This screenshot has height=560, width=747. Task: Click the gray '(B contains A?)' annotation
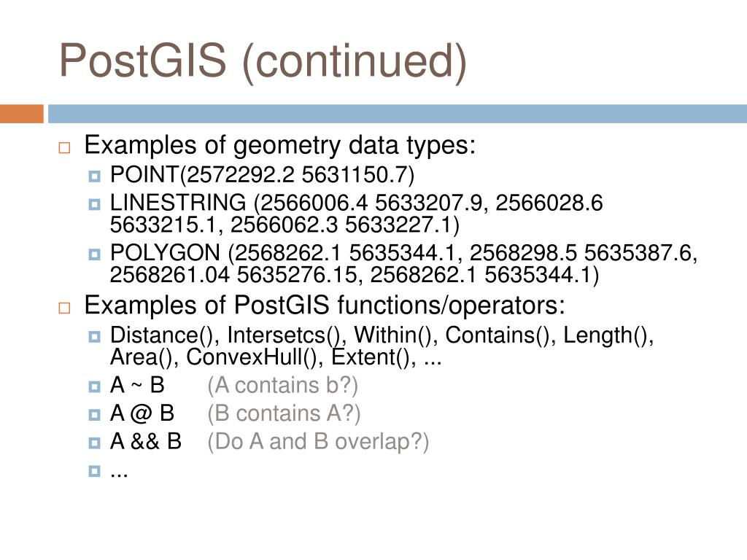(x=284, y=413)
